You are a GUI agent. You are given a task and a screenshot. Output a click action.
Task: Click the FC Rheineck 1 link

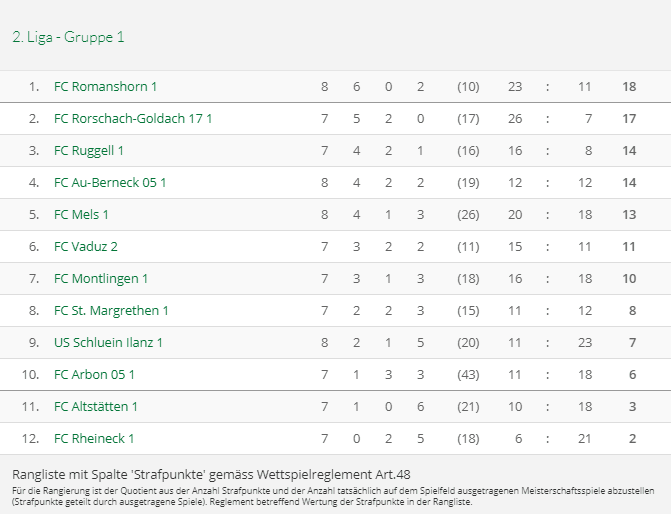94,439
